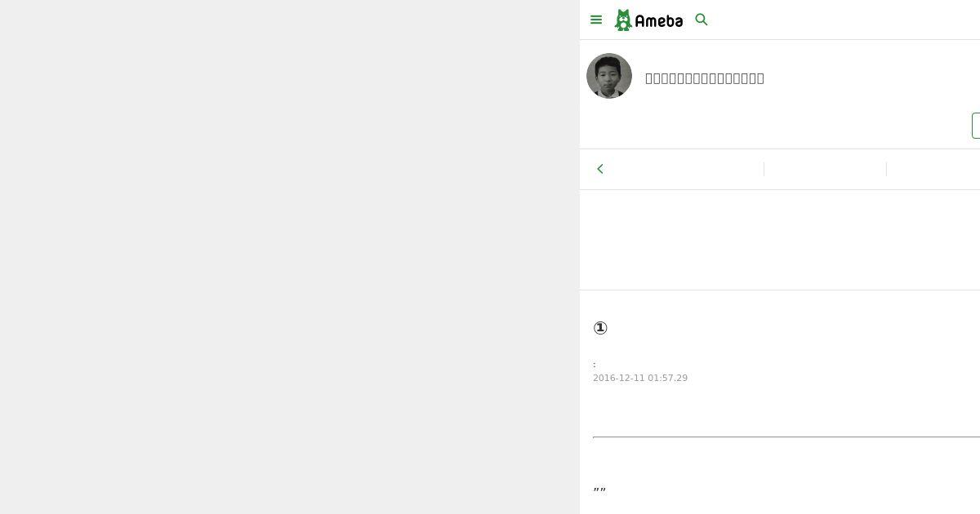
Task: Click the blank profile area below the blog title
Action: coord(776,126)
